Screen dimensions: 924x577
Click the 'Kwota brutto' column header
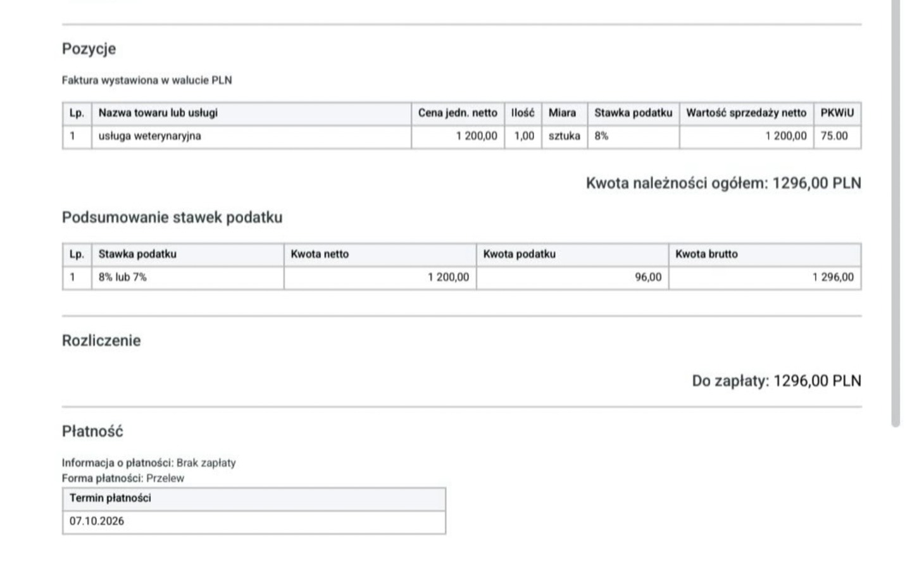tap(765, 254)
